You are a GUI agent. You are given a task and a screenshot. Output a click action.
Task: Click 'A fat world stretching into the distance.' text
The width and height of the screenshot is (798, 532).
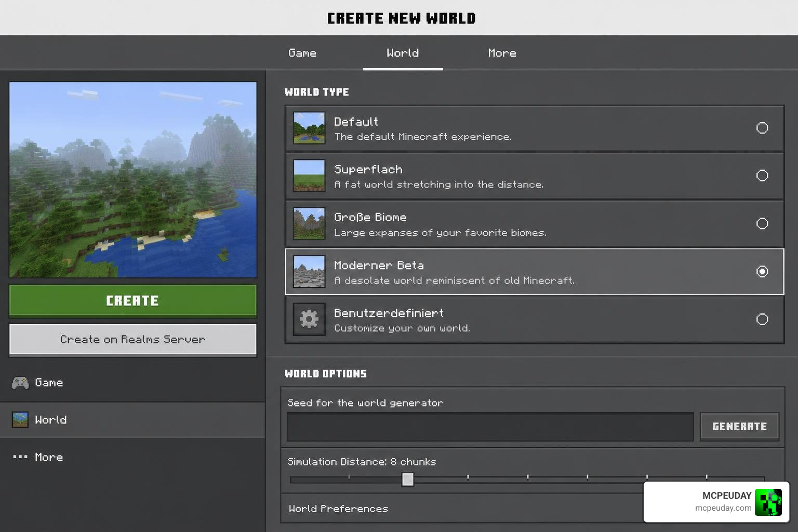tap(439, 184)
